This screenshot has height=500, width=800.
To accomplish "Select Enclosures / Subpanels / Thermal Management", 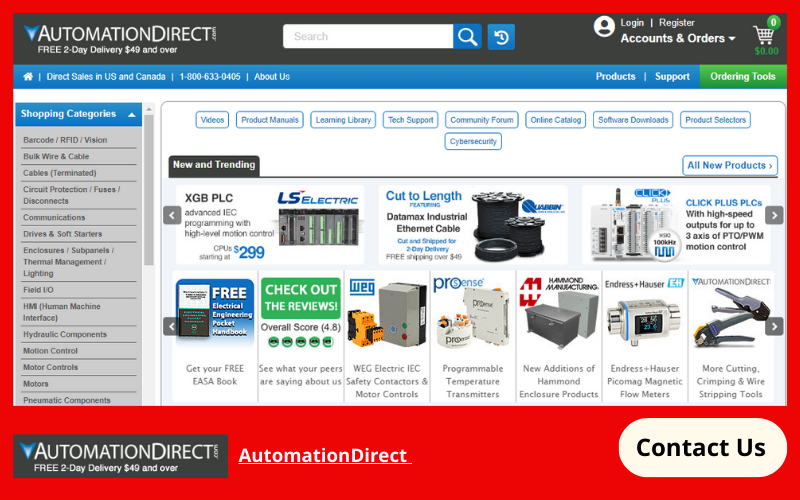I will pyautogui.click(x=68, y=262).
